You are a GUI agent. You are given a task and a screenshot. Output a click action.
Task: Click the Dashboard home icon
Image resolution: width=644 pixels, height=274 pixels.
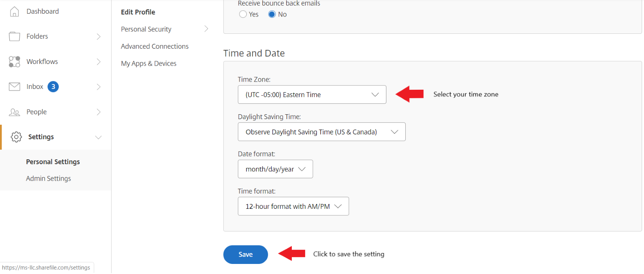[x=14, y=12]
